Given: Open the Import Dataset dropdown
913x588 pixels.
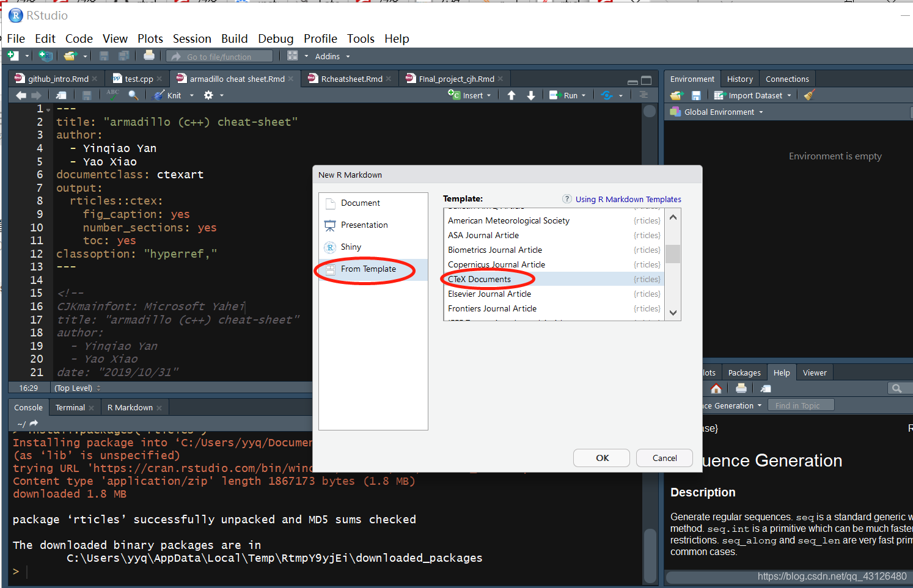Looking at the screenshot, I should coord(753,95).
